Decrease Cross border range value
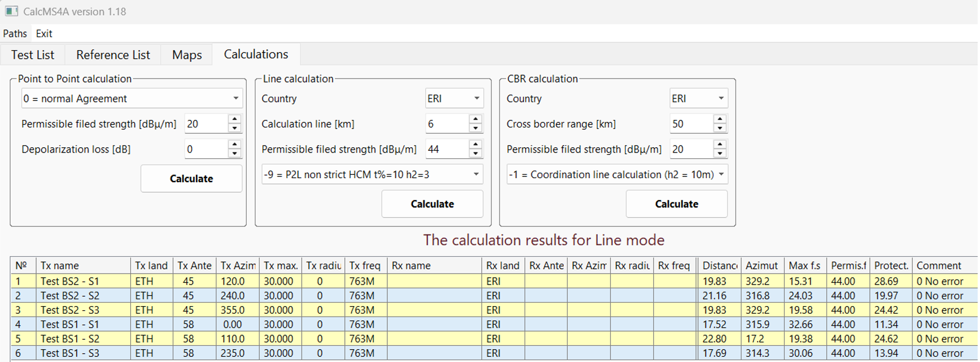 click(719, 128)
